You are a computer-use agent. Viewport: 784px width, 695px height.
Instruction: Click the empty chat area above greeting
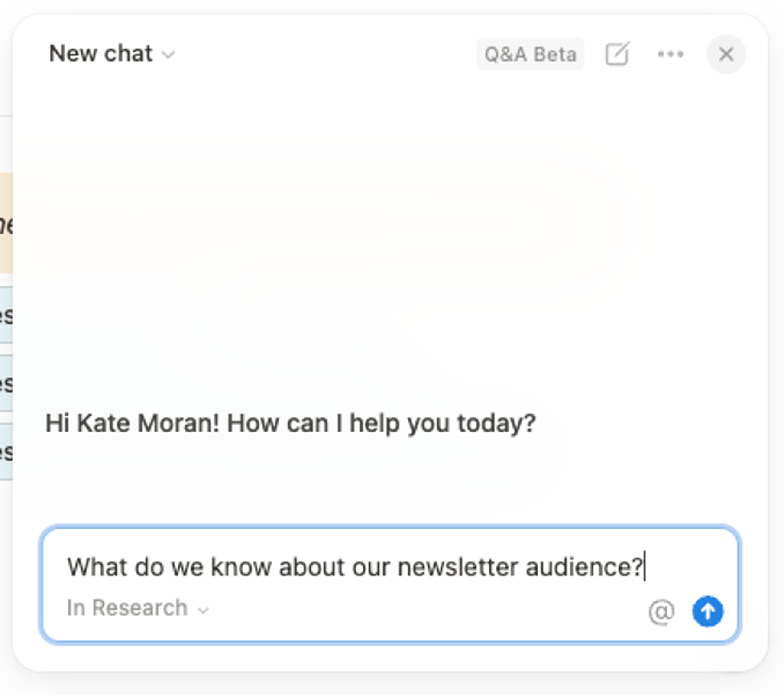(x=390, y=238)
